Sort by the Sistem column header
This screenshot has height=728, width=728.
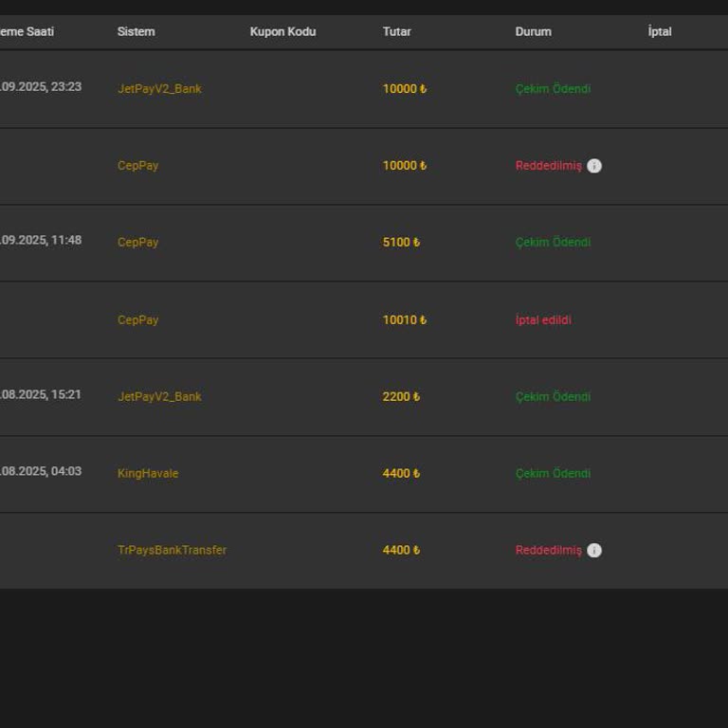pyautogui.click(x=136, y=31)
